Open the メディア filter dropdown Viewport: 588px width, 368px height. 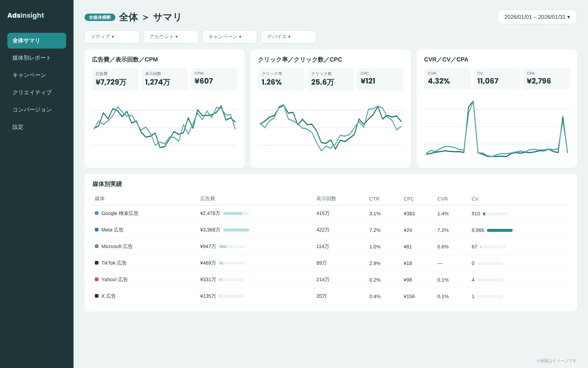click(112, 37)
